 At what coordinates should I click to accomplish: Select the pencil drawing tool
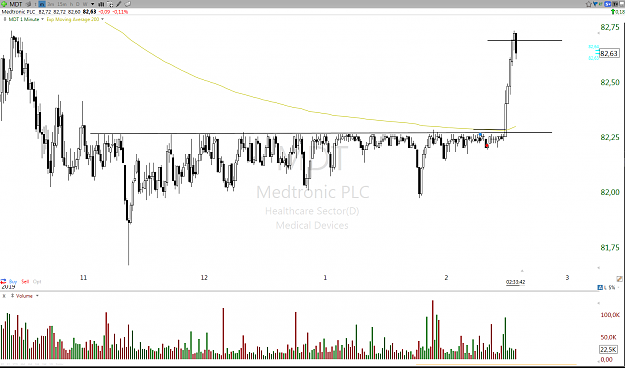[118, 4]
